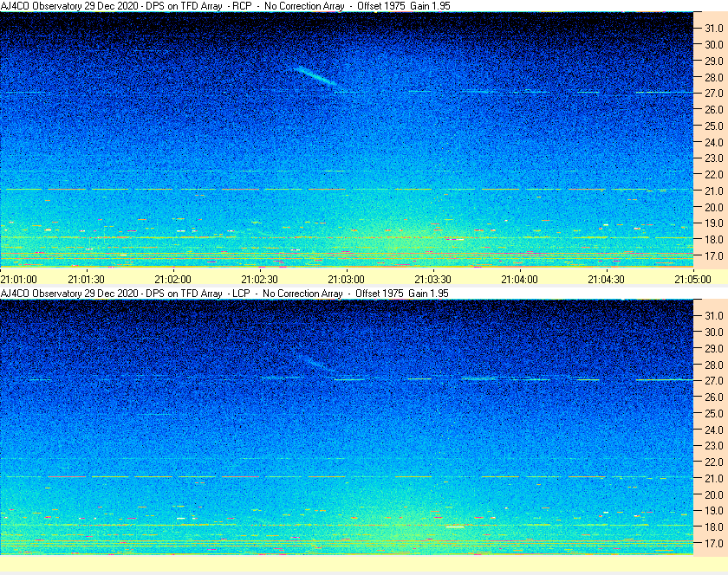Click the bright diagonal burst in RCP spectrogram

pos(315,76)
